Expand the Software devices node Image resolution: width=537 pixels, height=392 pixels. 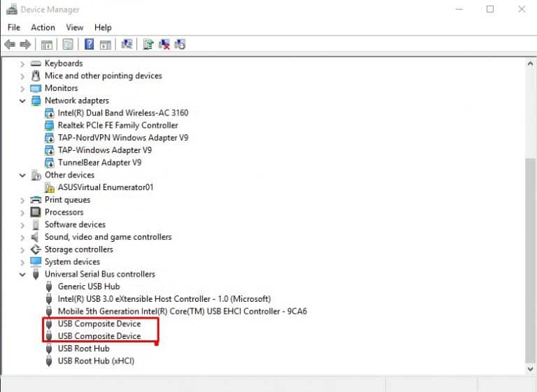pos(22,225)
